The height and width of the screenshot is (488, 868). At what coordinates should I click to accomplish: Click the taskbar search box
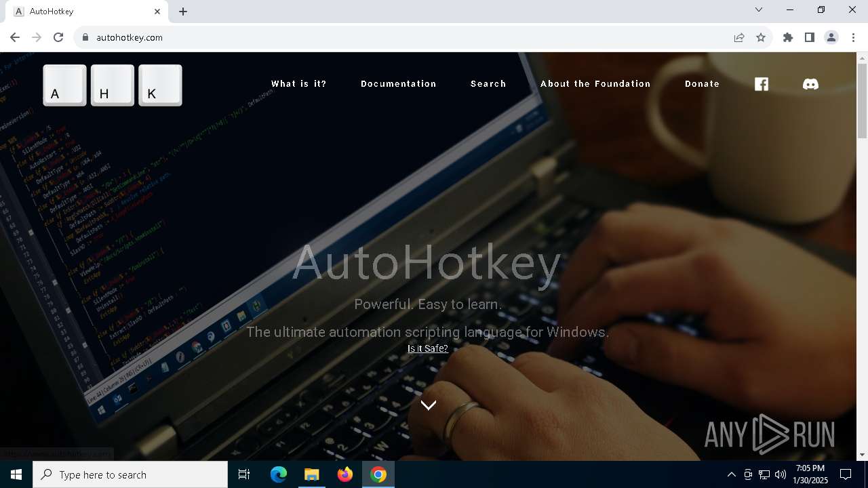click(x=130, y=474)
